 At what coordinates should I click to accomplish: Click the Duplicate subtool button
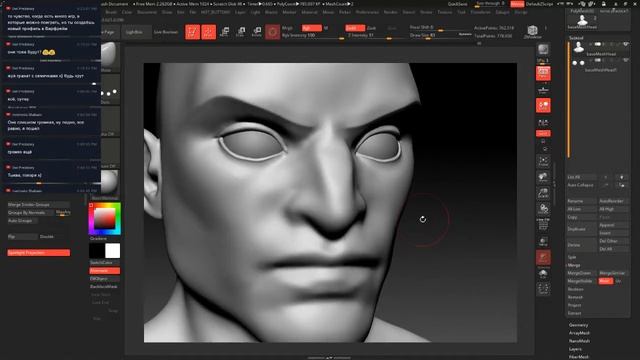581,229
